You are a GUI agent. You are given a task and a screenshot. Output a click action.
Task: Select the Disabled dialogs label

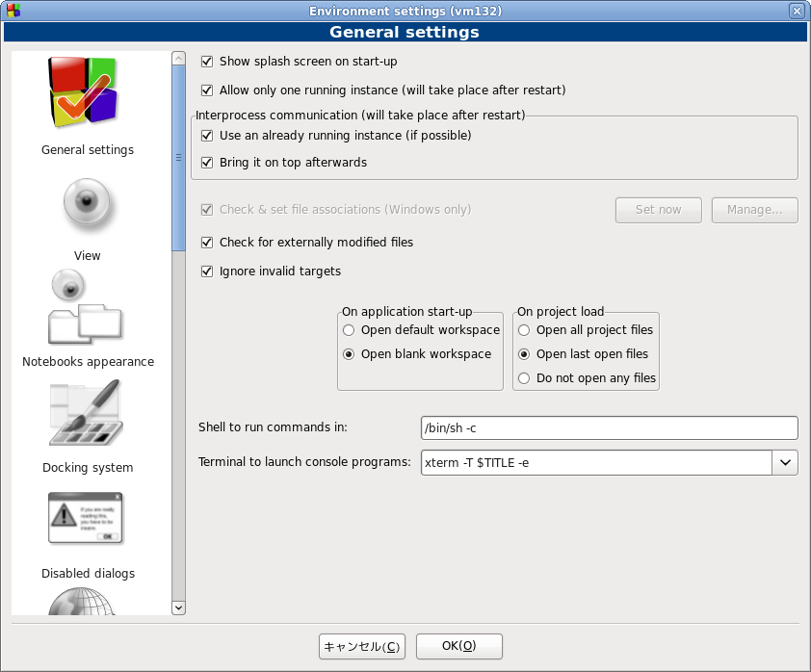[x=88, y=574]
